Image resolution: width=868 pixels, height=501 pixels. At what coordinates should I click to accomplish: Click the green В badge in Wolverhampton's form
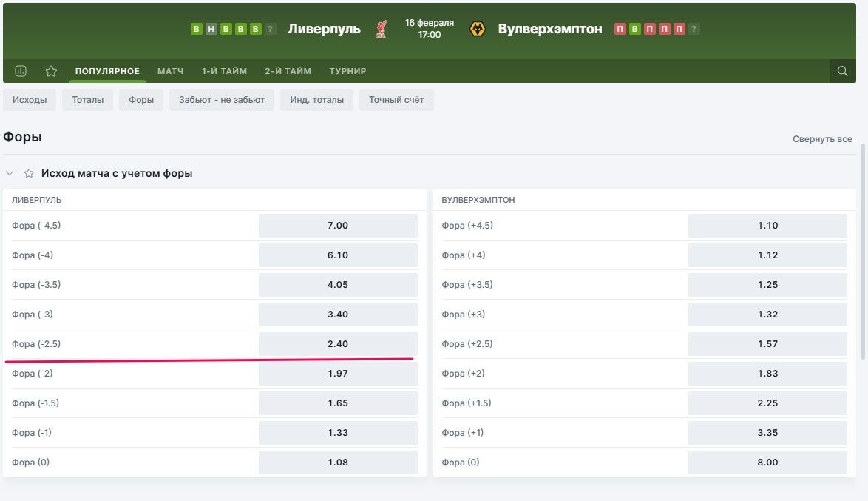[x=635, y=29]
